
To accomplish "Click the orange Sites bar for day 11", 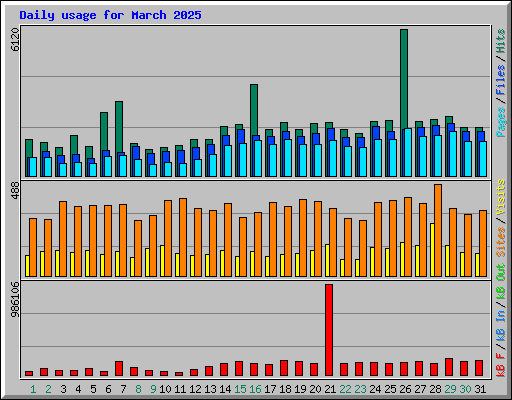I will tap(183, 237).
